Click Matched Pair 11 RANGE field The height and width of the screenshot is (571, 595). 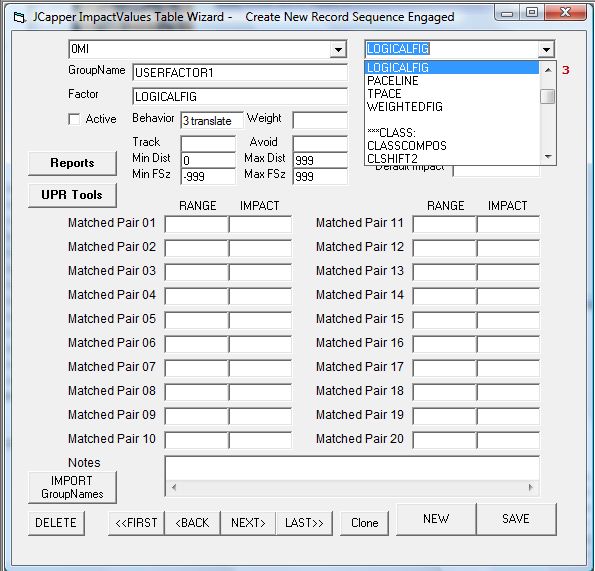[x=444, y=224]
